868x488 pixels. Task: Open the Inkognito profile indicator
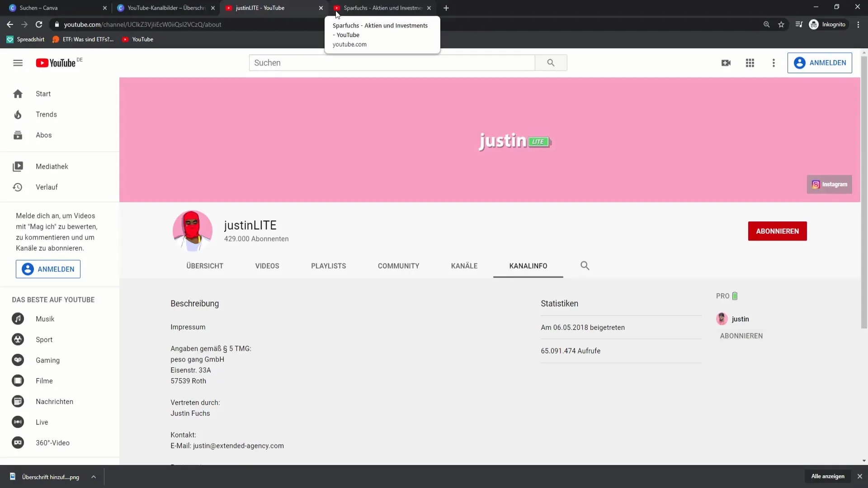click(x=827, y=24)
